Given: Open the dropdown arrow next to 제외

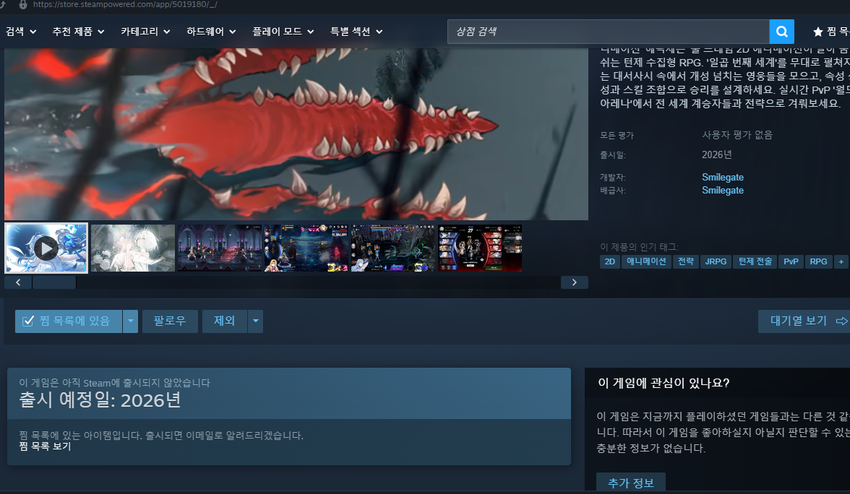Looking at the screenshot, I should pyautogui.click(x=255, y=321).
